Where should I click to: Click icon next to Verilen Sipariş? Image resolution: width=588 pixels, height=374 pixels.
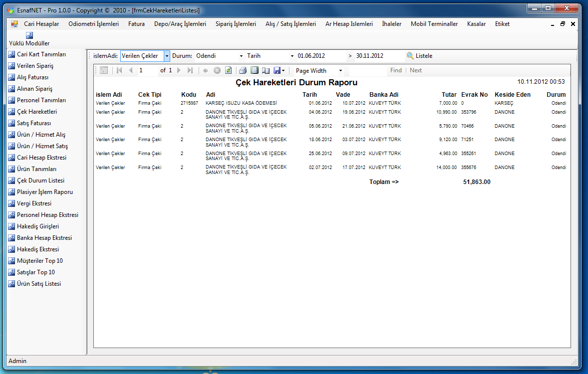tap(11, 66)
